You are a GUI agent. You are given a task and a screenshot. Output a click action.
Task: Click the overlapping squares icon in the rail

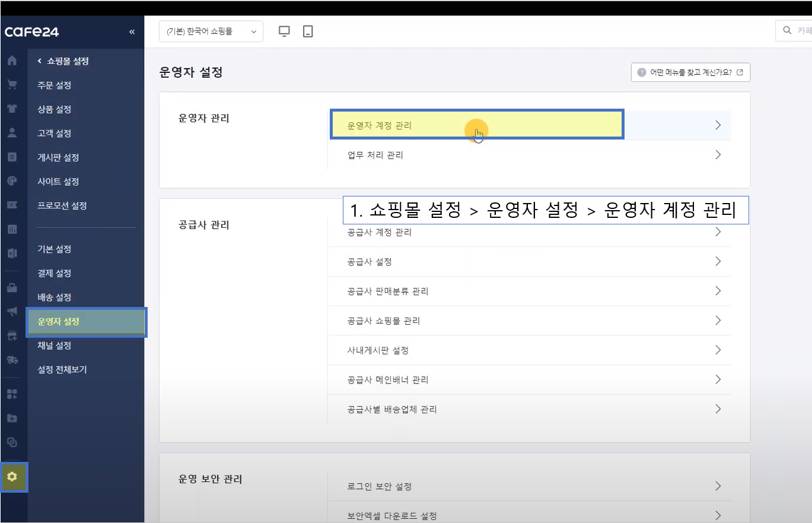(x=12, y=442)
